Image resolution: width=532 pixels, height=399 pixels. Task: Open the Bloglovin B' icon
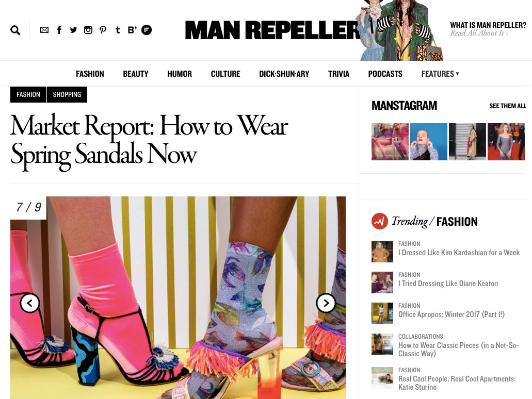(x=132, y=30)
